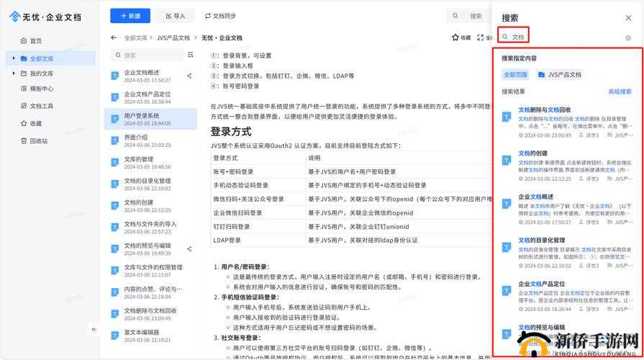The height and width of the screenshot is (360, 644).
Task: Clear the search panel input
Action: 628,38
